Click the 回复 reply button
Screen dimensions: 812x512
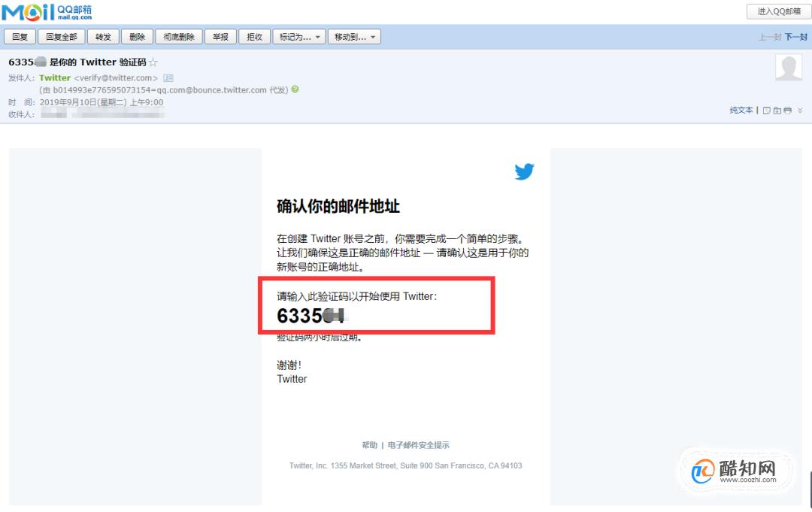click(20, 37)
